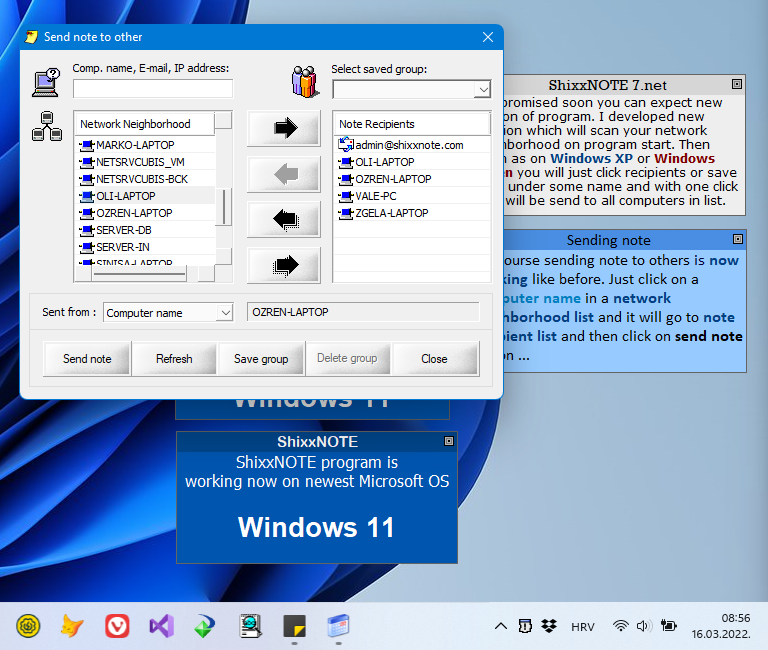Screen dimensions: 768x650
Task: Click the battery status tray icon
Action: coord(668,626)
